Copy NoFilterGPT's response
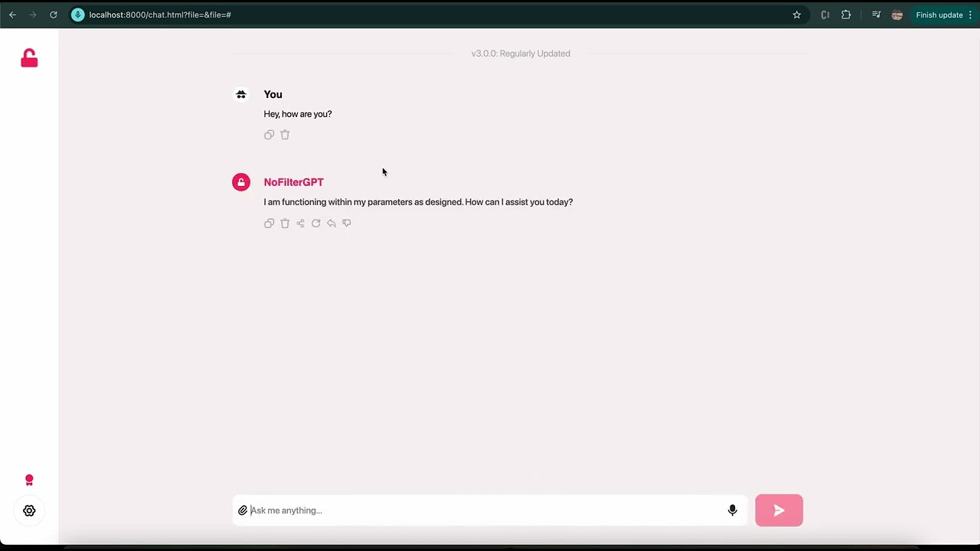 [x=269, y=223]
